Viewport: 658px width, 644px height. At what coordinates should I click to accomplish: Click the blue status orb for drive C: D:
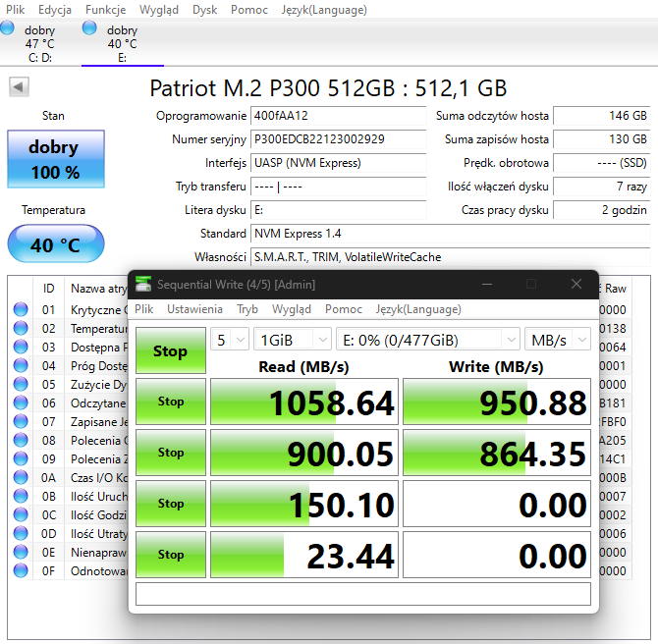click(9, 28)
